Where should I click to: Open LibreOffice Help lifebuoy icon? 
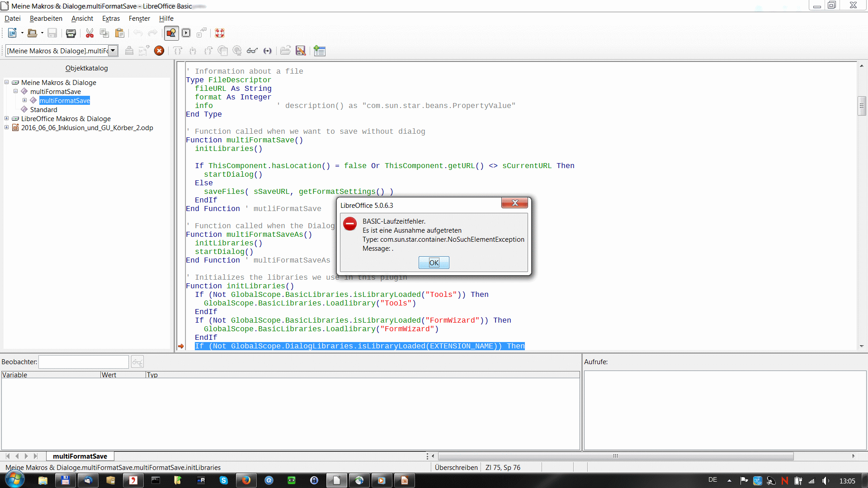point(220,33)
